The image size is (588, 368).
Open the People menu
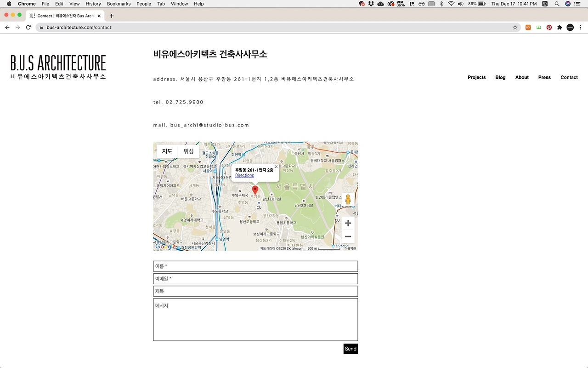click(144, 4)
